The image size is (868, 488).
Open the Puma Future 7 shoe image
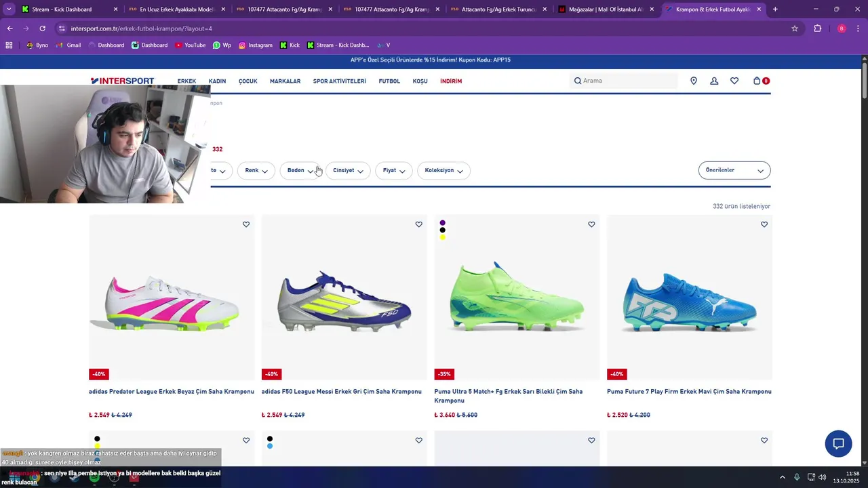click(690, 298)
